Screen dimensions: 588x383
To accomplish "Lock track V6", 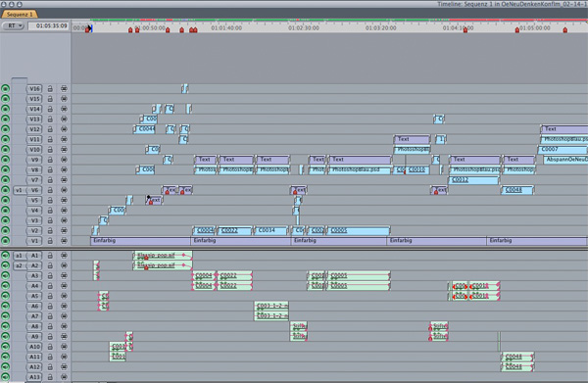I will click(x=50, y=190).
